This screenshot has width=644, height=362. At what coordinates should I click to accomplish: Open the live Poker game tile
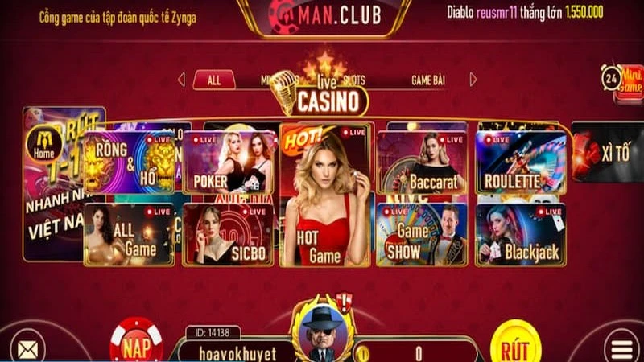point(229,162)
